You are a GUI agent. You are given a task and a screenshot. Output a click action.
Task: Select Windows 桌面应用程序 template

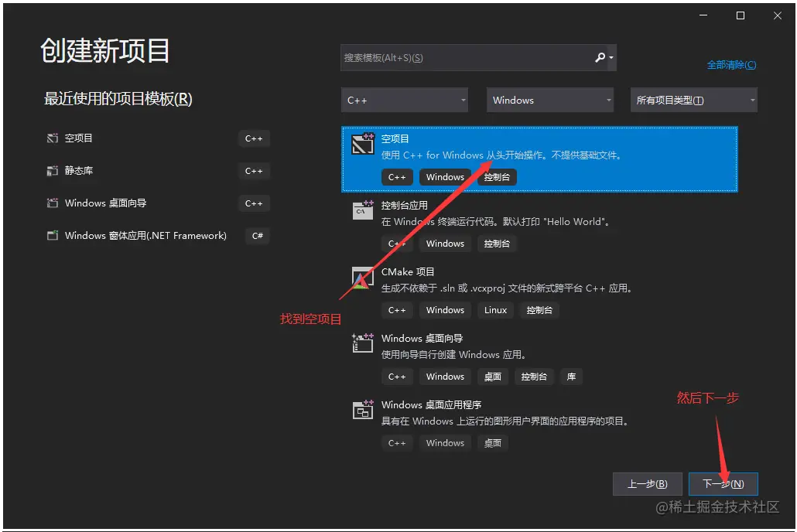pyautogui.click(x=539, y=425)
